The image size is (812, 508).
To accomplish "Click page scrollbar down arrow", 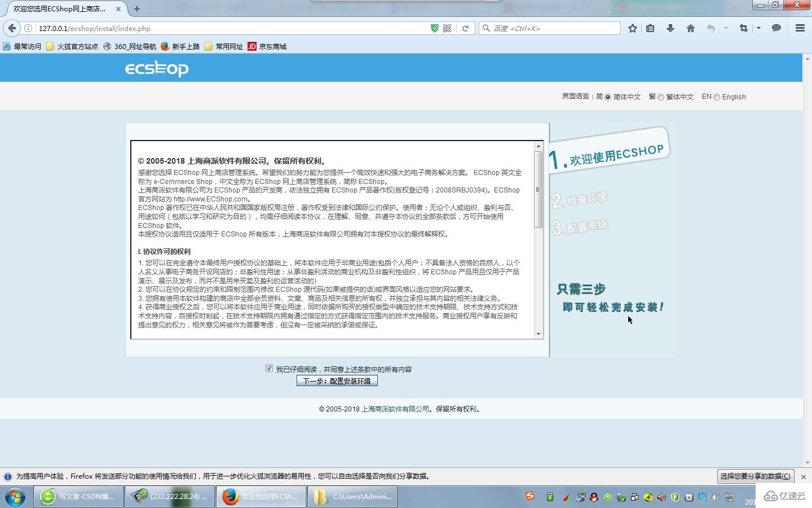I will (807, 463).
